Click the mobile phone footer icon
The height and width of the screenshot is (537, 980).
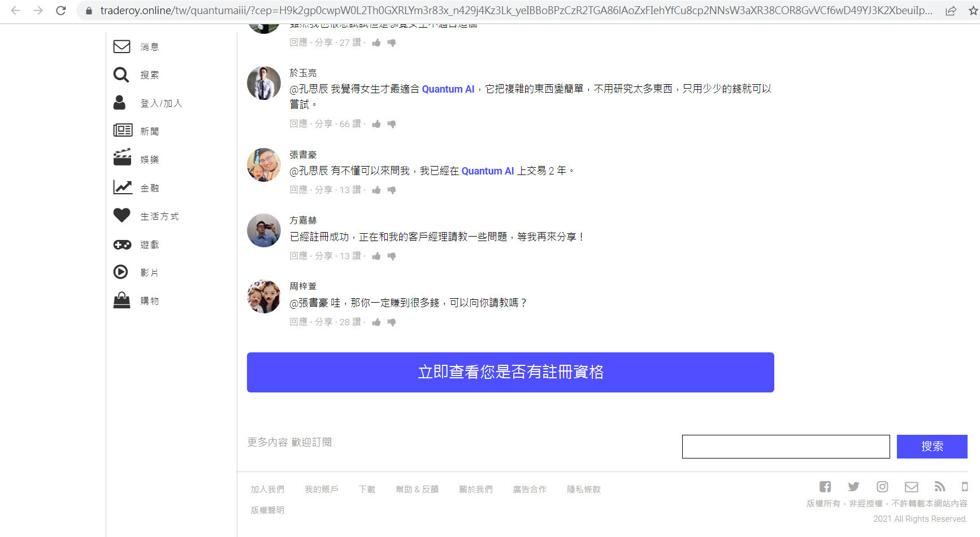coord(965,486)
